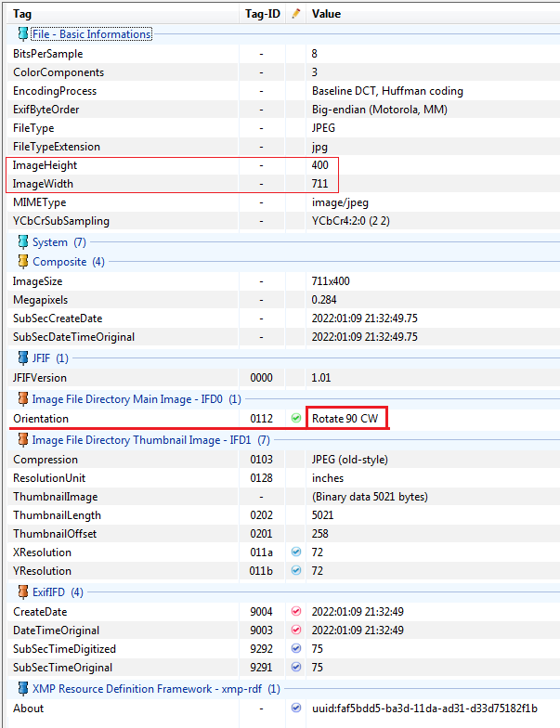Click the Orientation tag ID 0112

pos(262,419)
